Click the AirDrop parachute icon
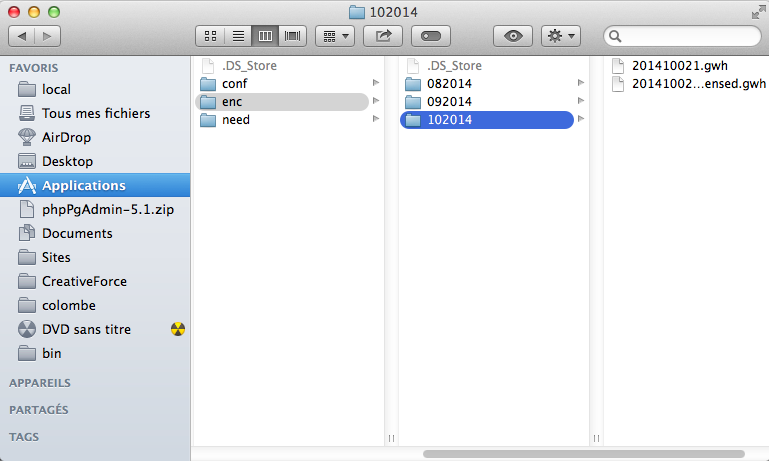Screen dimensions: 769x461 [x=26, y=137]
